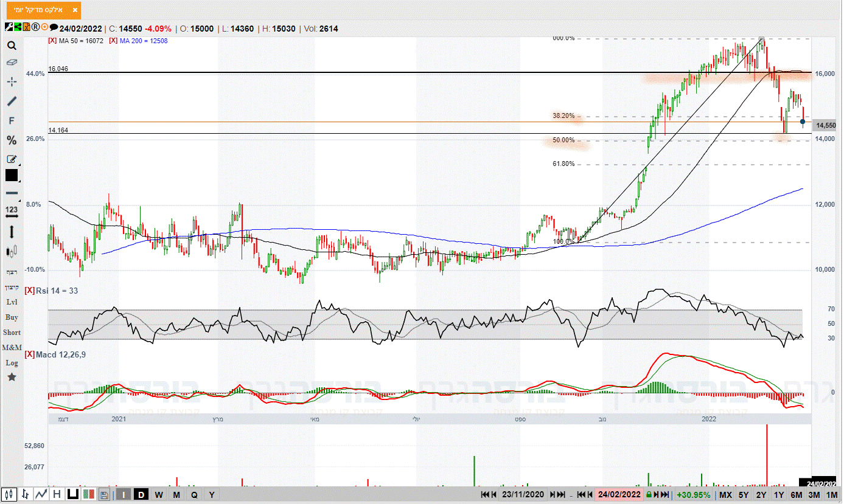Toggle the Log scale option
844x504 pixels.
pos(12,363)
